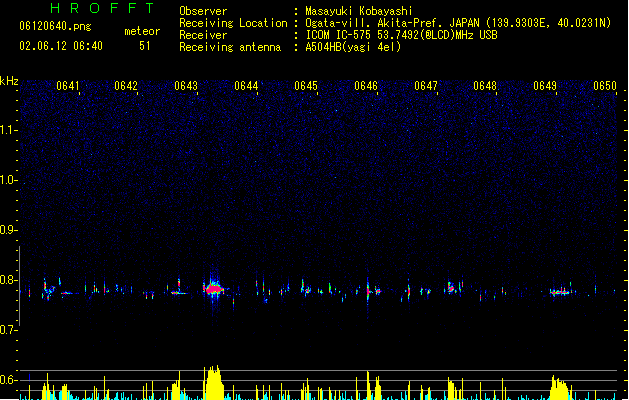Click the timestamp 02.06.12 06:40
Viewport: 629px width, 400px height.
61,46
